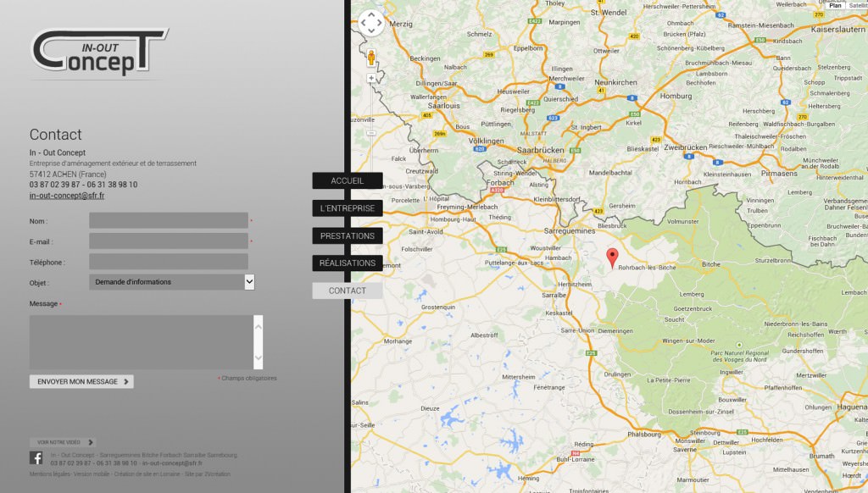Open the Mentions légales link
Viewport: 868px width, 493px height.
point(50,474)
